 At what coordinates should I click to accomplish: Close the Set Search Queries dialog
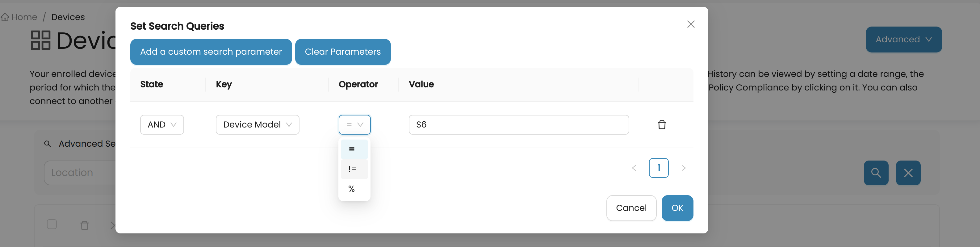pyautogui.click(x=691, y=24)
